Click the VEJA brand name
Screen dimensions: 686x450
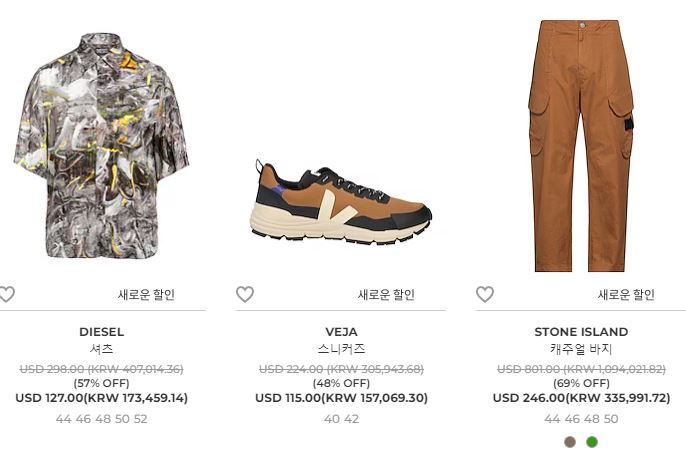coord(341,332)
